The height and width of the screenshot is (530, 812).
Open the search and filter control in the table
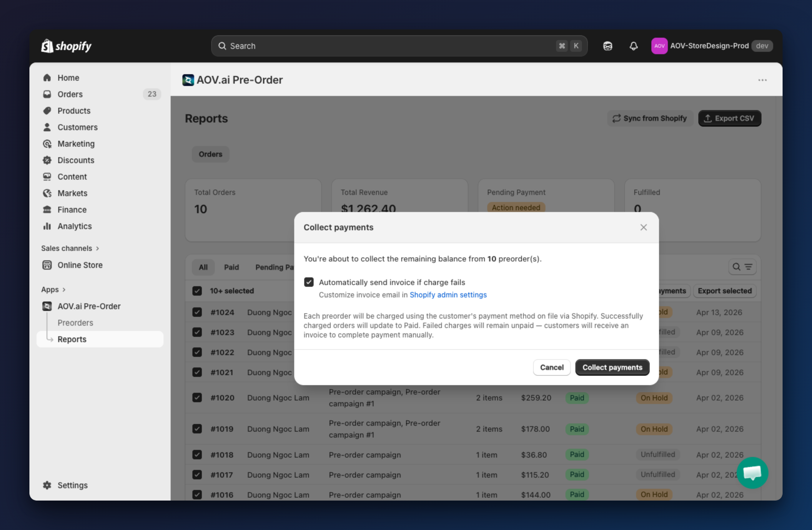[742, 267]
